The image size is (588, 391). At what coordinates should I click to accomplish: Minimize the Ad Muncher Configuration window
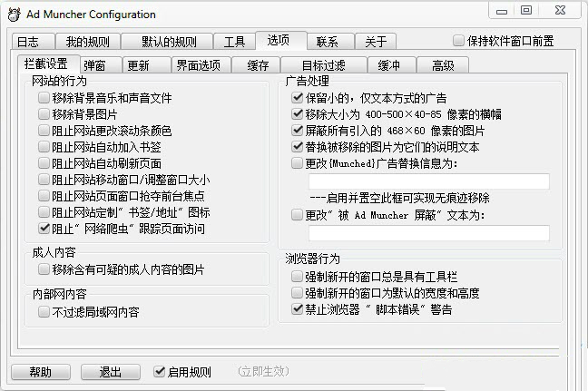coord(502,11)
